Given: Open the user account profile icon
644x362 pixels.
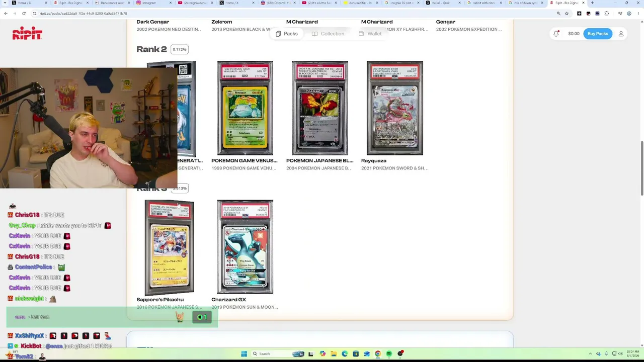Looking at the screenshot, I should [621, 34].
